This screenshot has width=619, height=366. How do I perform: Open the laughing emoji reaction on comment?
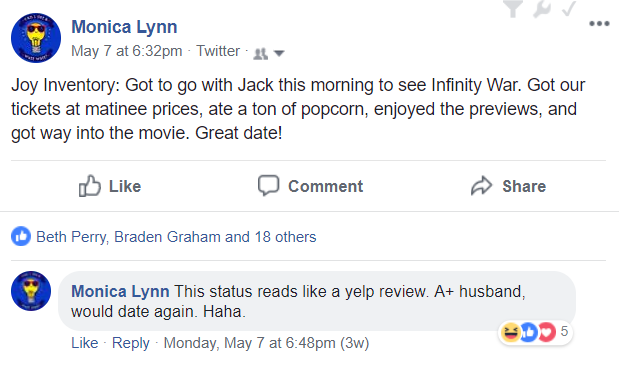click(510, 332)
